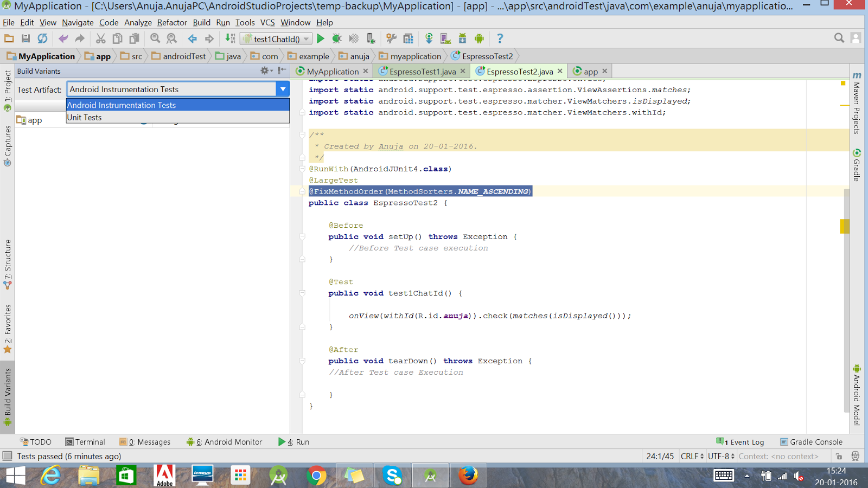Run the test1ChatId configuration
The width and height of the screenshot is (868, 488).
[x=321, y=38]
